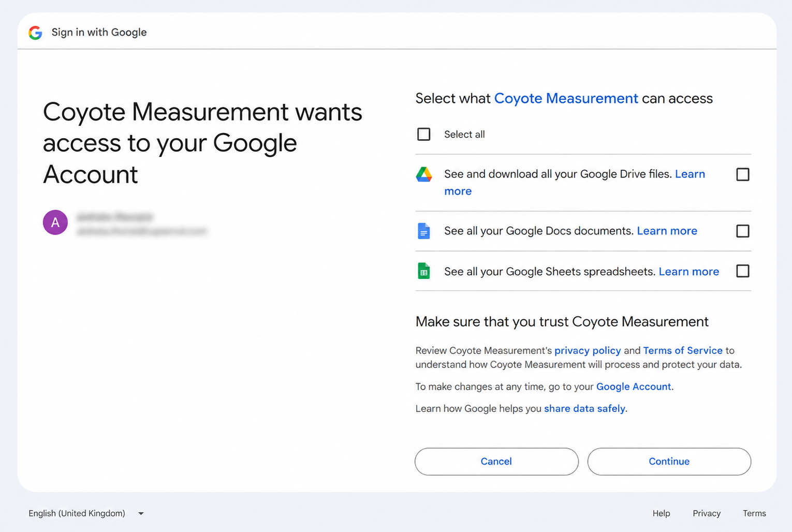Open the Terms footer link

click(754, 513)
